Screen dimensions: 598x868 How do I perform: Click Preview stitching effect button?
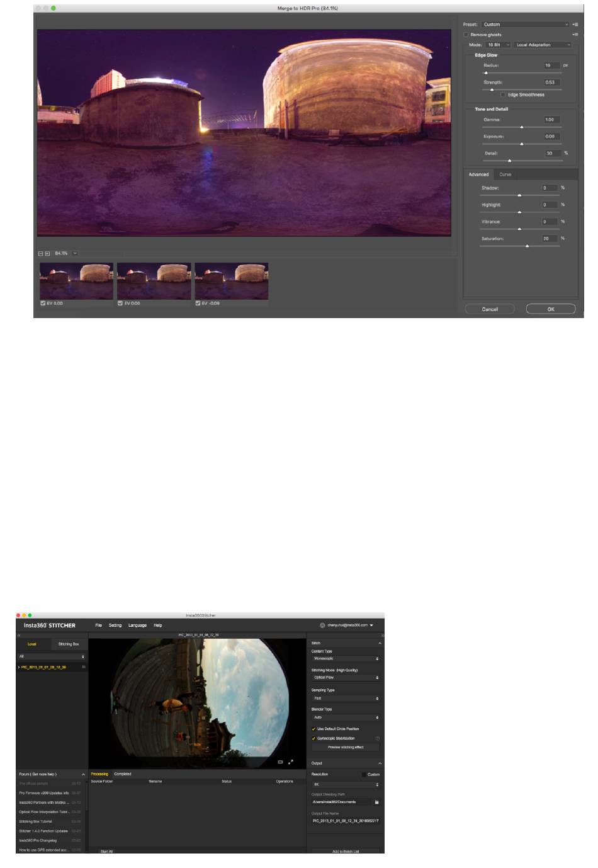[346, 747]
